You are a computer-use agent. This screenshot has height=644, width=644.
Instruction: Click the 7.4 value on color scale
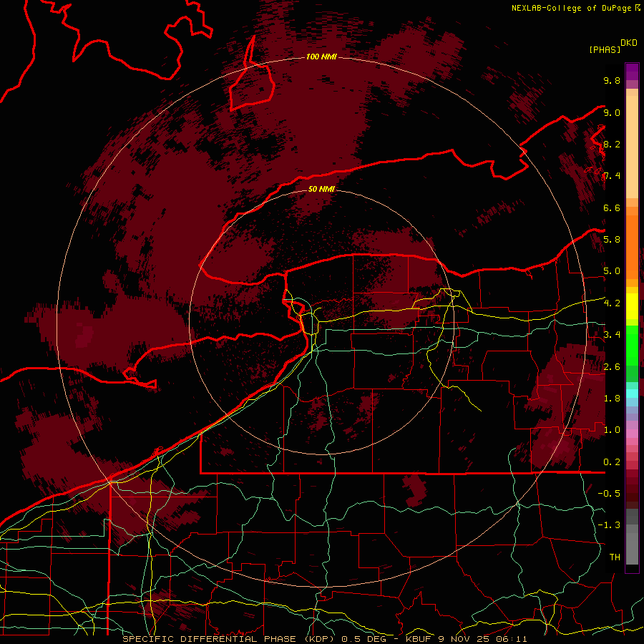[612, 176]
